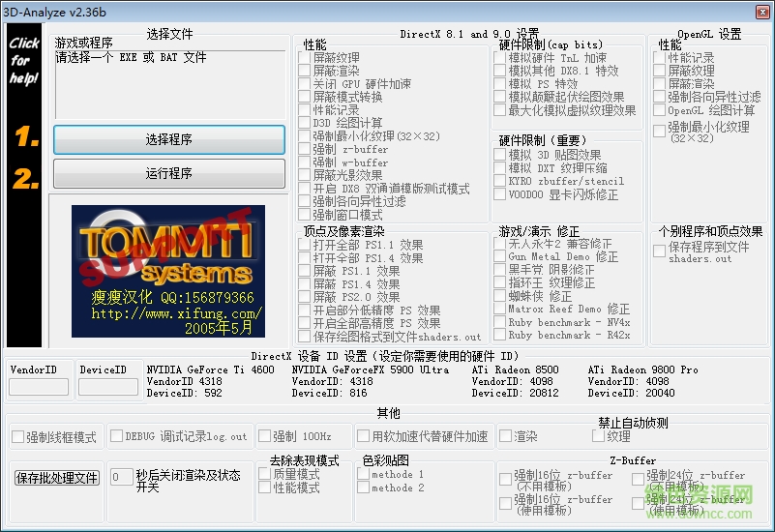Screen dimensions: 775x532
Task: Check 关闭 GPU 硬件加速
Action: [x=305, y=84]
